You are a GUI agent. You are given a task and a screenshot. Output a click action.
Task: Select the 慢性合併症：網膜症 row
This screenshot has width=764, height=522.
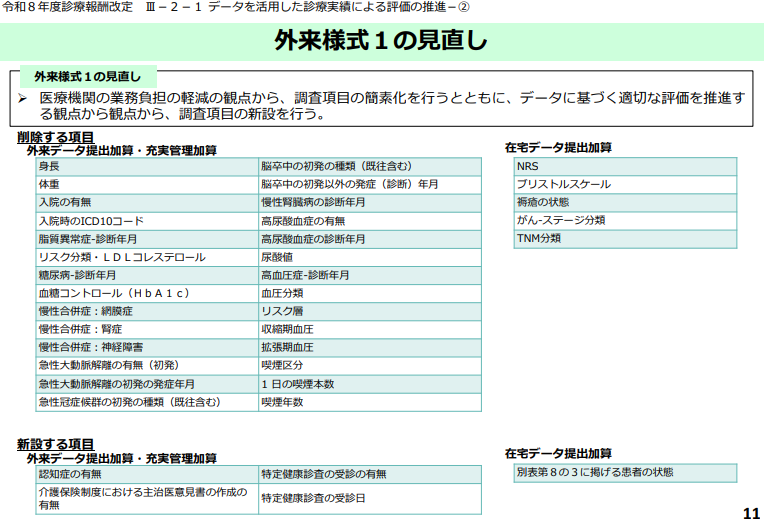click(x=146, y=311)
